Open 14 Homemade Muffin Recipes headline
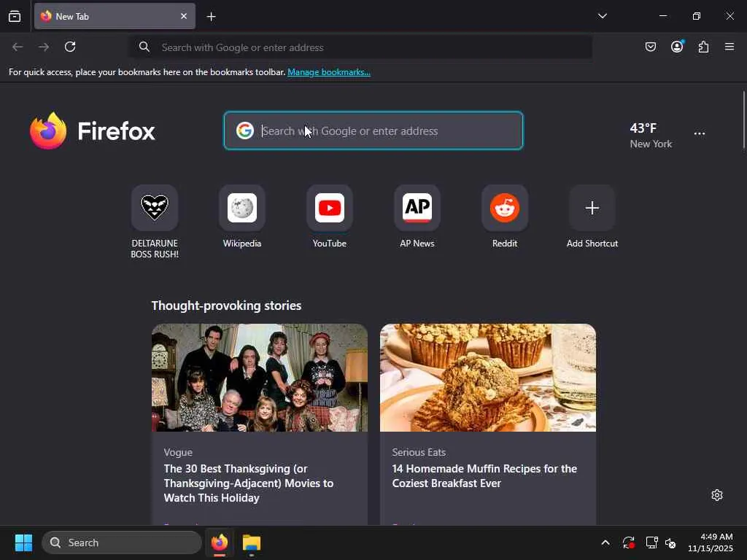This screenshot has width=747, height=560. click(x=484, y=475)
